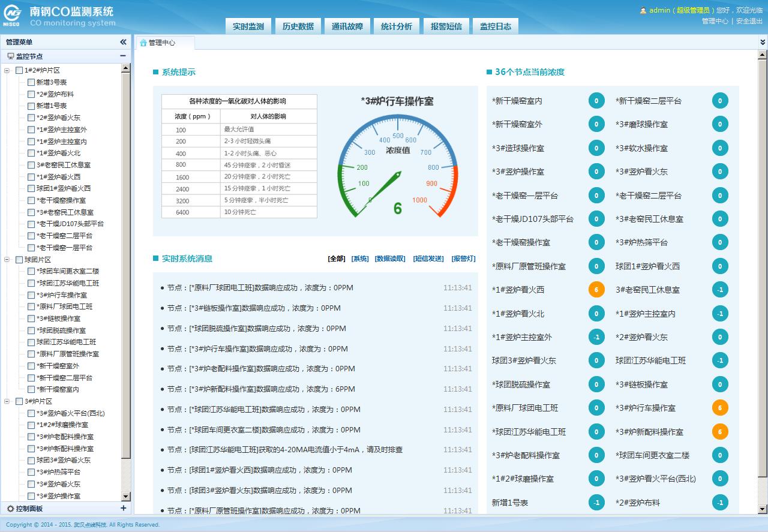Collapse the 1#2#炉片区 tree node
This screenshot has height=532, width=768.
7,71
